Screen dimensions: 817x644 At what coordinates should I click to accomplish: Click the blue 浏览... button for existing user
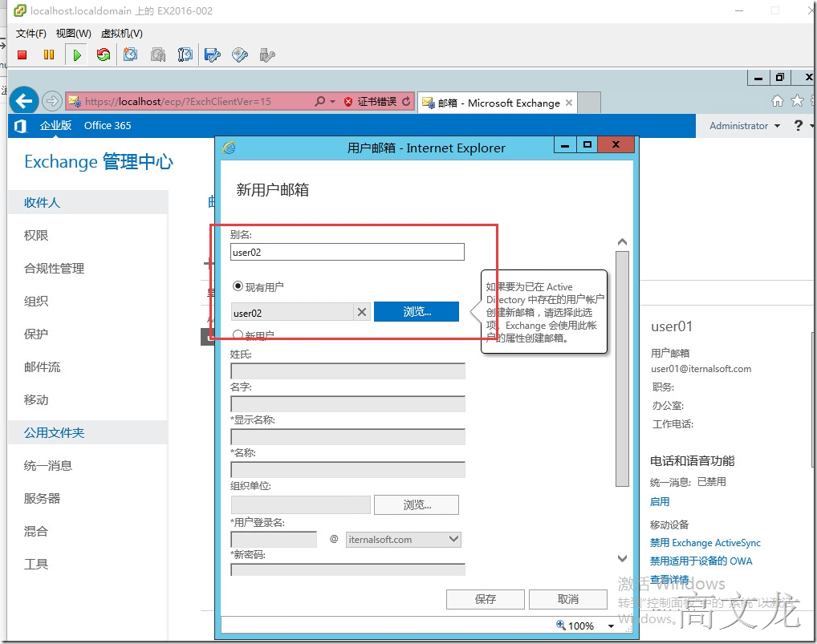click(x=417, y=311)
